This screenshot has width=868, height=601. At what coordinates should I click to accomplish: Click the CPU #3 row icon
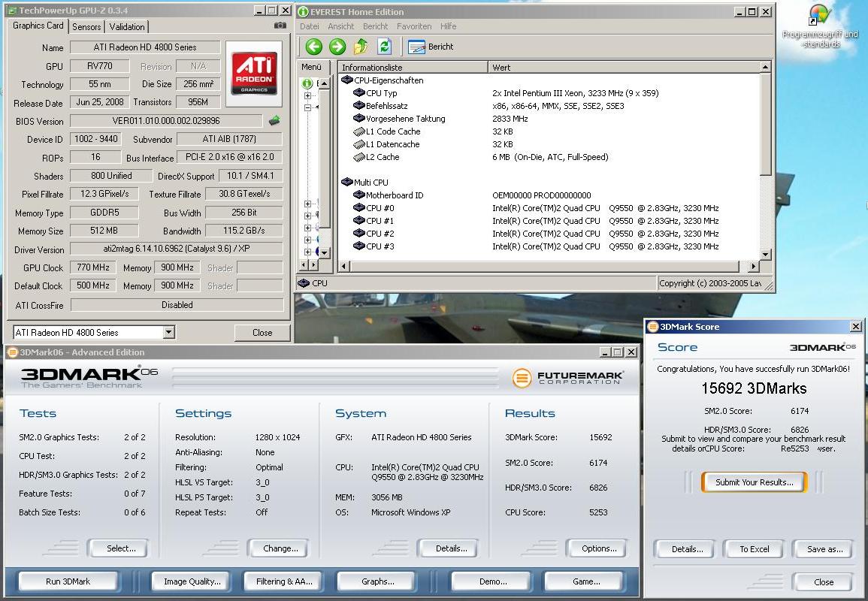358,246
